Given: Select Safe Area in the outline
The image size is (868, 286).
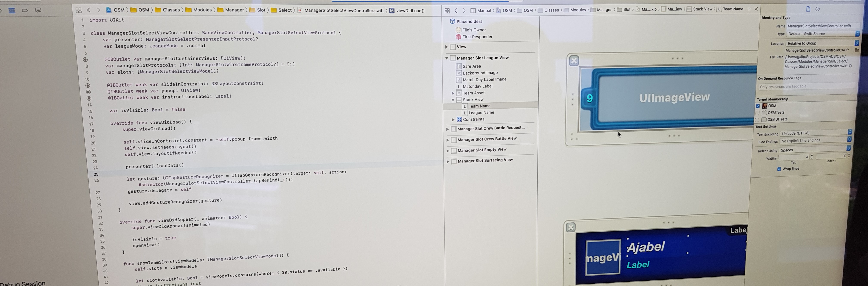Looking at the screenshot, I should (x=469, y=66).
